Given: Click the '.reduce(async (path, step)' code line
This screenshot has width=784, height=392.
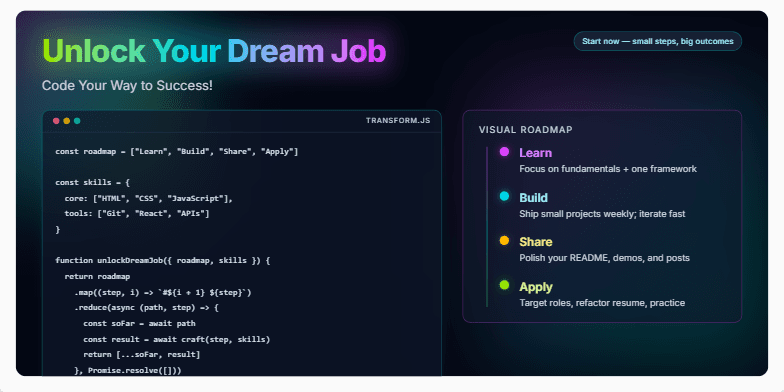Looking at the screenshot, I should click(x=146, y=308).
